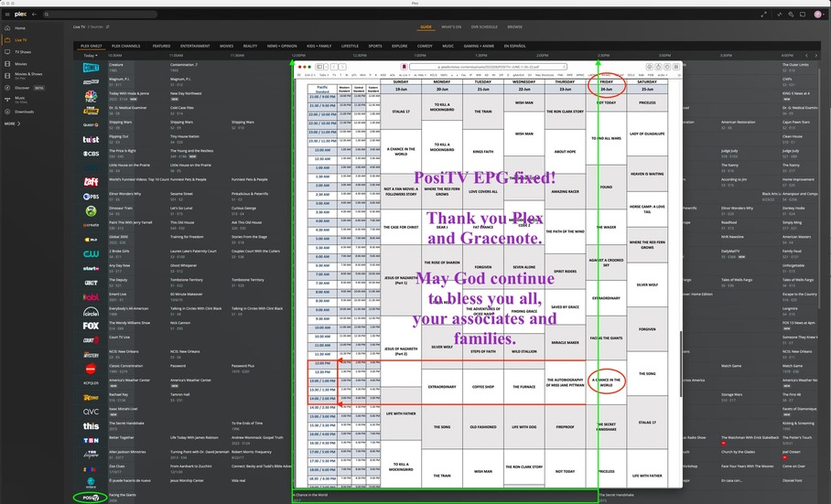The image size is (831, 504).
Task: Open the Plex hamburger menu icon
Action: (7, 15)
